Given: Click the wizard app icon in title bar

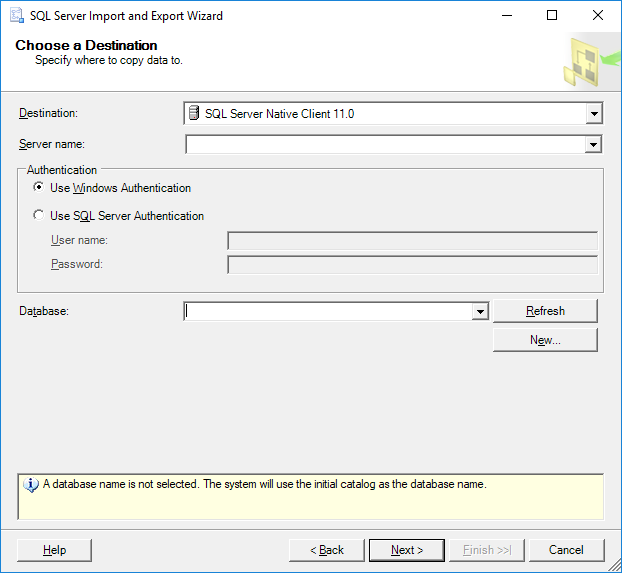Looking at the screenshot, I should [x=17, y=15].
